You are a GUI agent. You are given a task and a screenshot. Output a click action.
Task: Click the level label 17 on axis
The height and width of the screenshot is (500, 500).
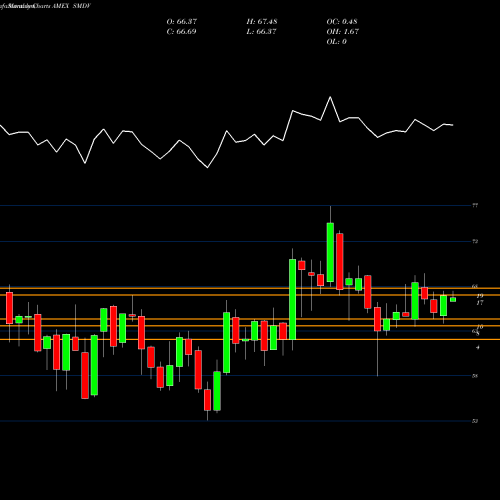[x=480, y=303]
